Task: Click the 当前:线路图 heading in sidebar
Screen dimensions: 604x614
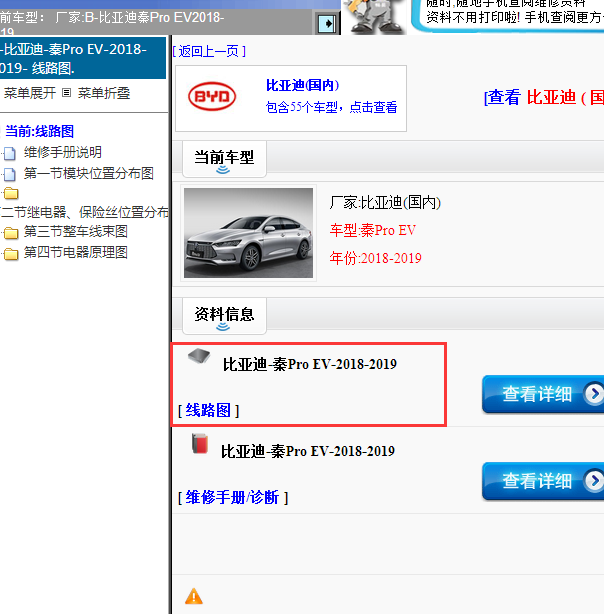Action: point(39,131)
